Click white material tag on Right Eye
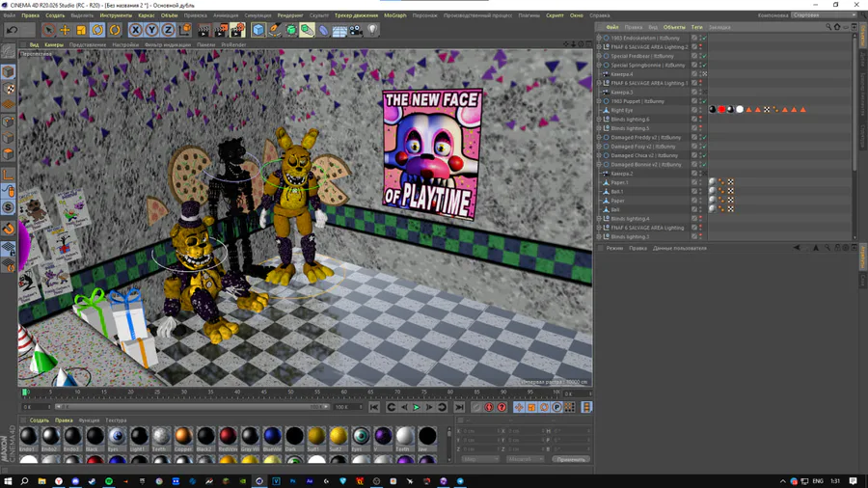This screenshot has height=488, width=868. [x=740, y=110]
